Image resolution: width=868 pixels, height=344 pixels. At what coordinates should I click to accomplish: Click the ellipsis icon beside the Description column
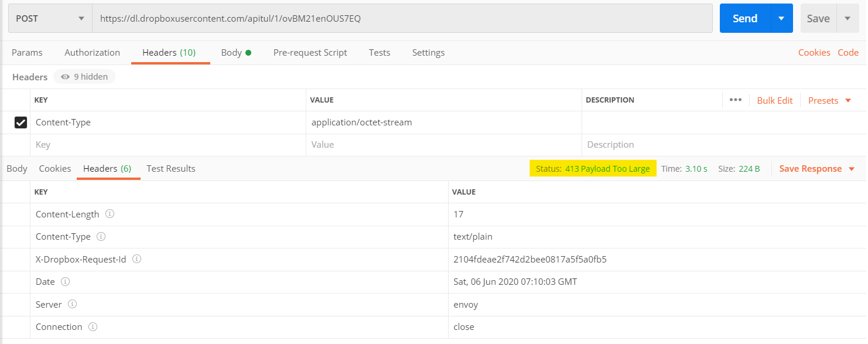736,100
